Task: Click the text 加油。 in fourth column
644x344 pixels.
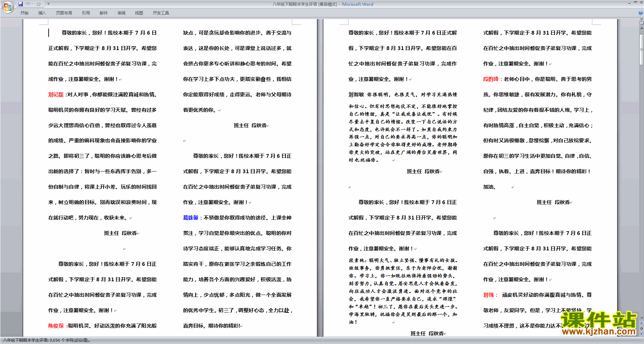Action: (490, 187)
